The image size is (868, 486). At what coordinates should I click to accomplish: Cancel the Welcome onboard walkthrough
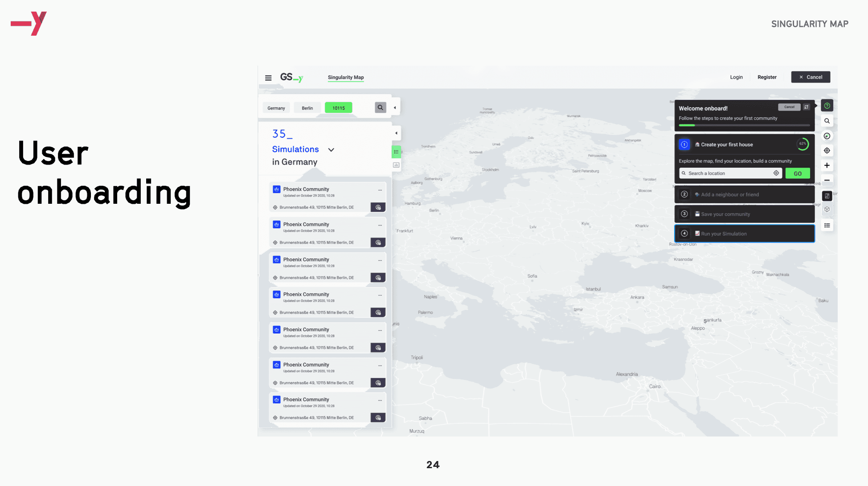pyautogui.click(x=789, y=107)
